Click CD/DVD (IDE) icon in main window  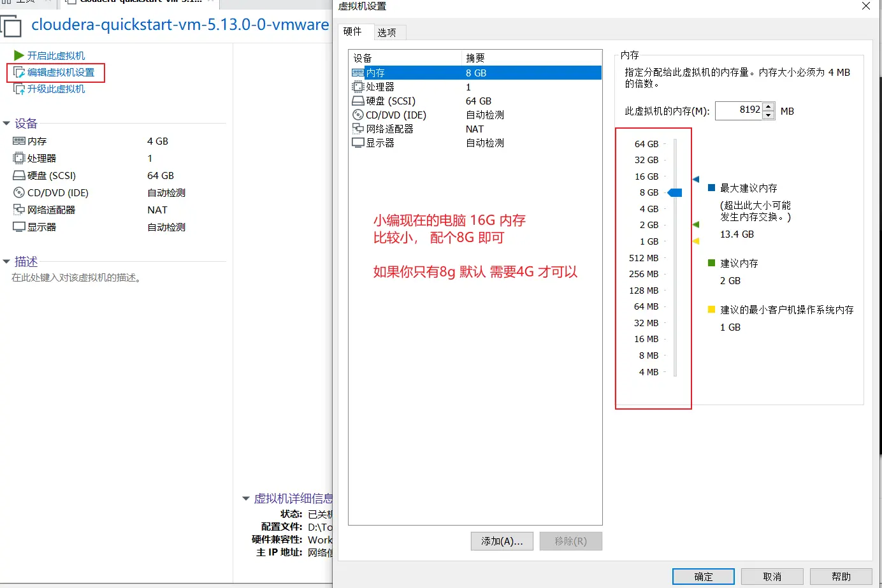click(19, 192)
